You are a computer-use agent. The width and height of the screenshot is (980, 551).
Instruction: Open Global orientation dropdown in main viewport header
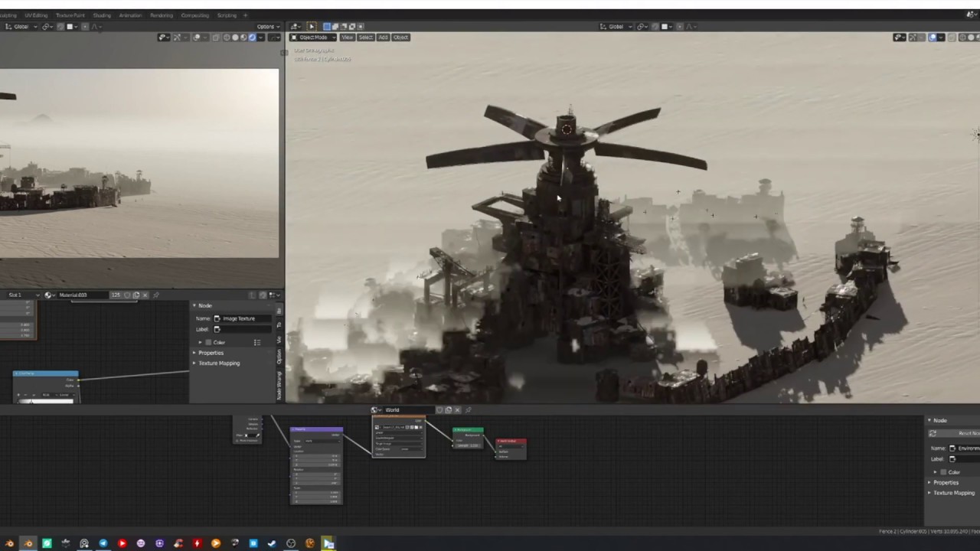617,26
